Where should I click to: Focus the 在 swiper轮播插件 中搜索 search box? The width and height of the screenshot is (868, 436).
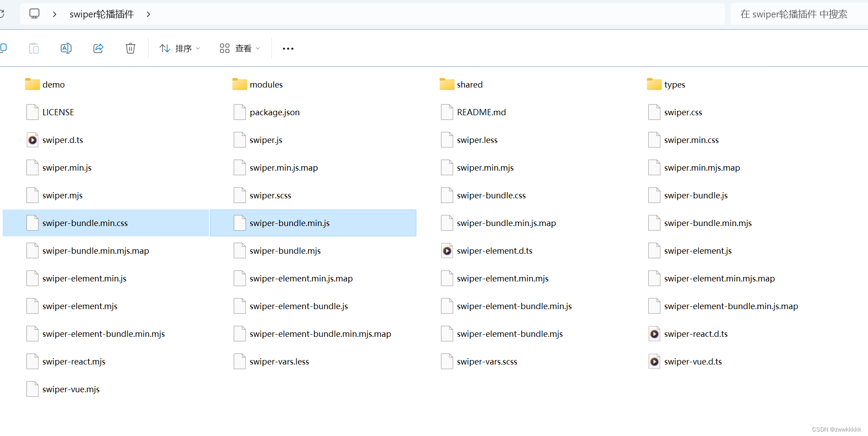pyautogui.click(x=799, y=14)
